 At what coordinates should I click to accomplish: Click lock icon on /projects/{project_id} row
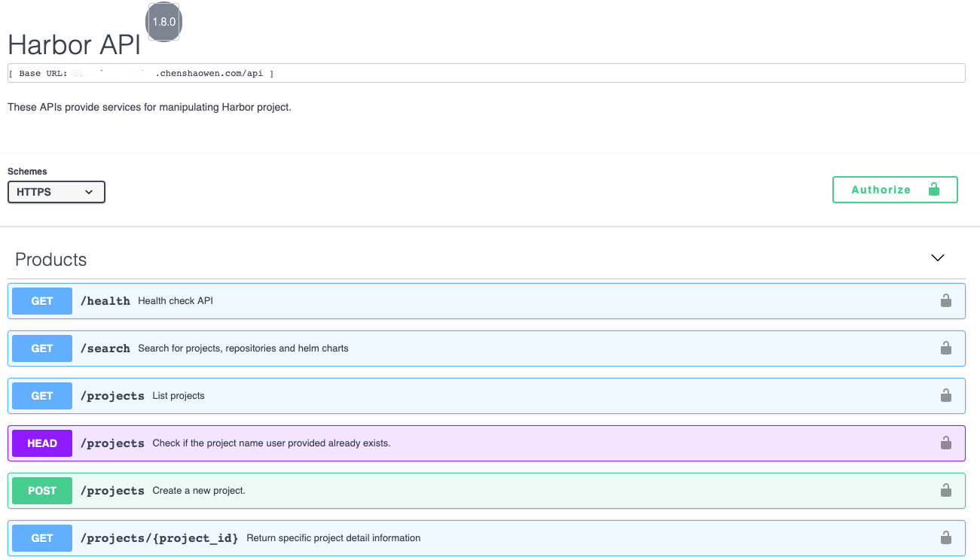tap(945, 538)
